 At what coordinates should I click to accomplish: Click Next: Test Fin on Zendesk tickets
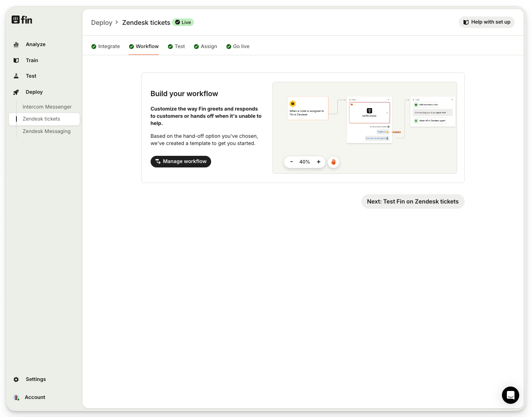click(413, 201)
